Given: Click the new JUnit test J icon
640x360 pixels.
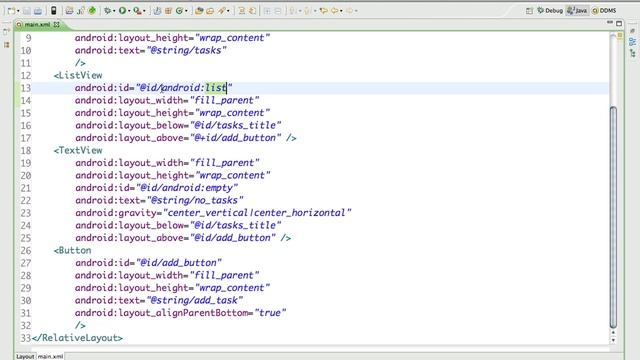Looking at the screenshot, I should (80, 11).
